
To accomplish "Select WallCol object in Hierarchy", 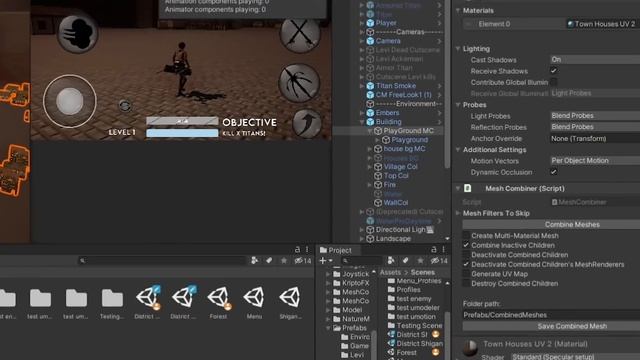I will [x=396, y=202].
